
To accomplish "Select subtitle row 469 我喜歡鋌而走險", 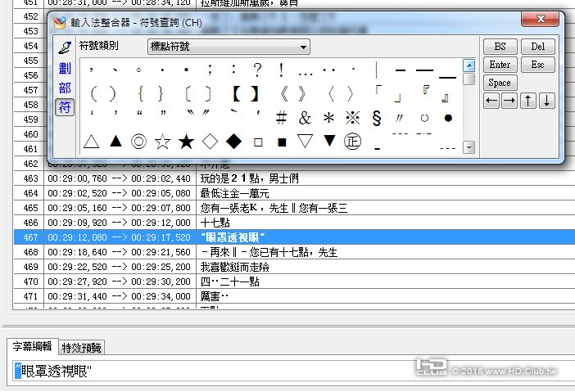I will tap(294, 267).
